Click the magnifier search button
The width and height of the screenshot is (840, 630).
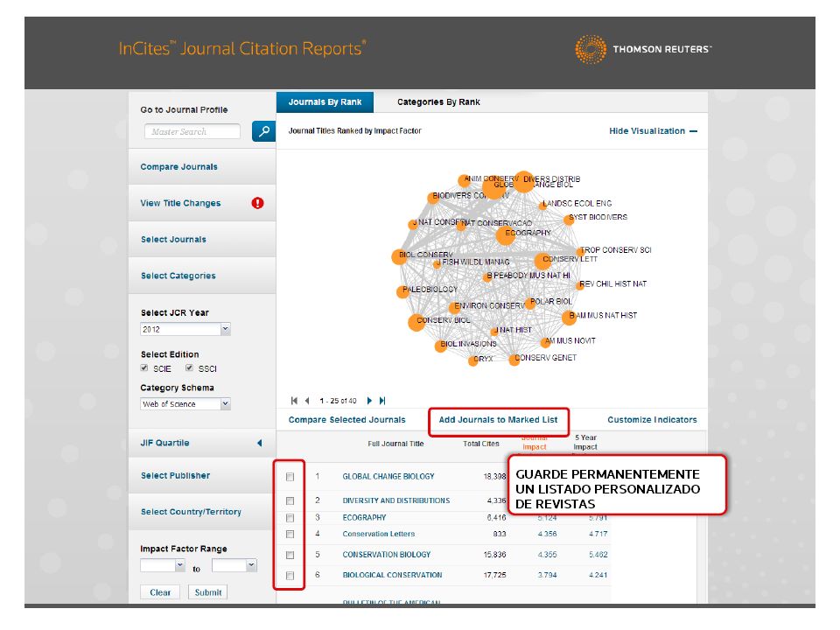click(263, 131)
